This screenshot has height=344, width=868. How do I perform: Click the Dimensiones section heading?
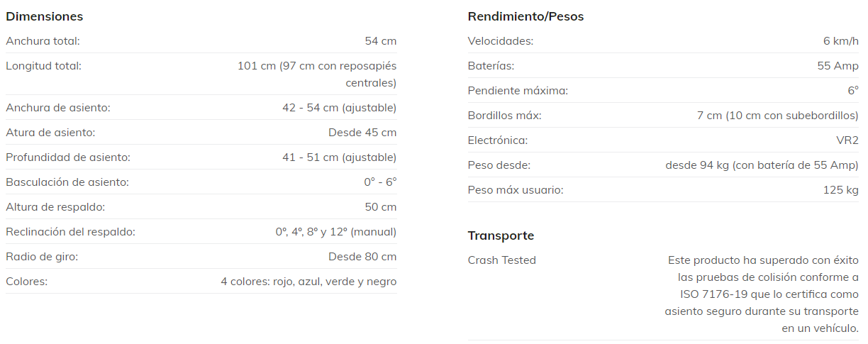[x=44, y=16]
